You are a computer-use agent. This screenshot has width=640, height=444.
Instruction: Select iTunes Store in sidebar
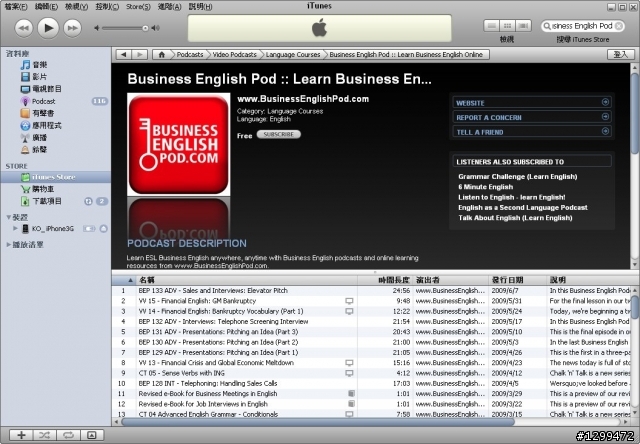tap(56, 177)
